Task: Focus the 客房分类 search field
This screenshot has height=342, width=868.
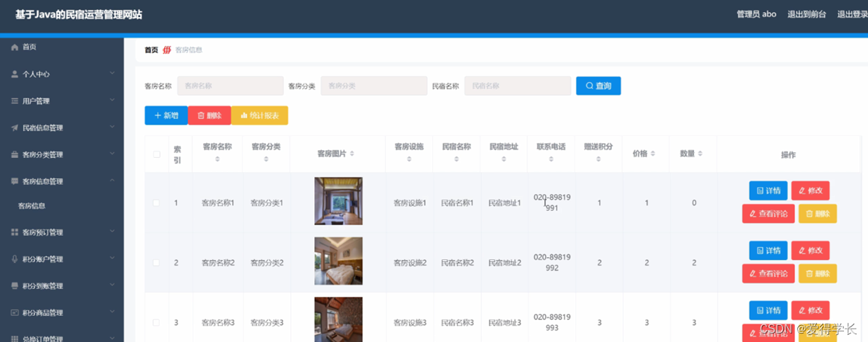Action: 374,86
